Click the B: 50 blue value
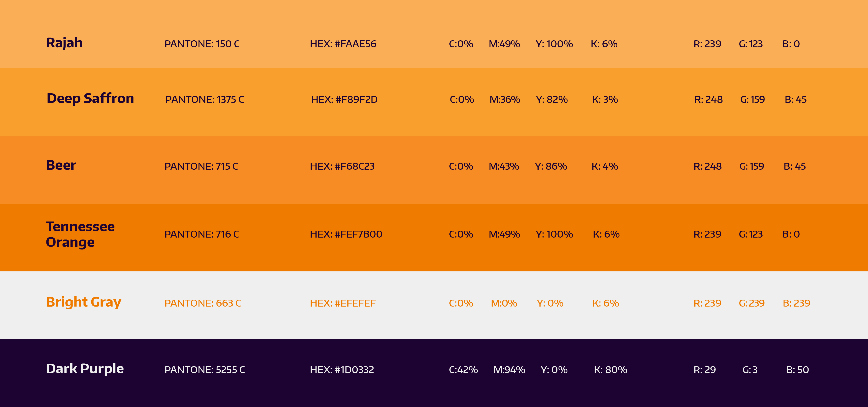This screenshot has width=868, height=407. tap(797, 370)
